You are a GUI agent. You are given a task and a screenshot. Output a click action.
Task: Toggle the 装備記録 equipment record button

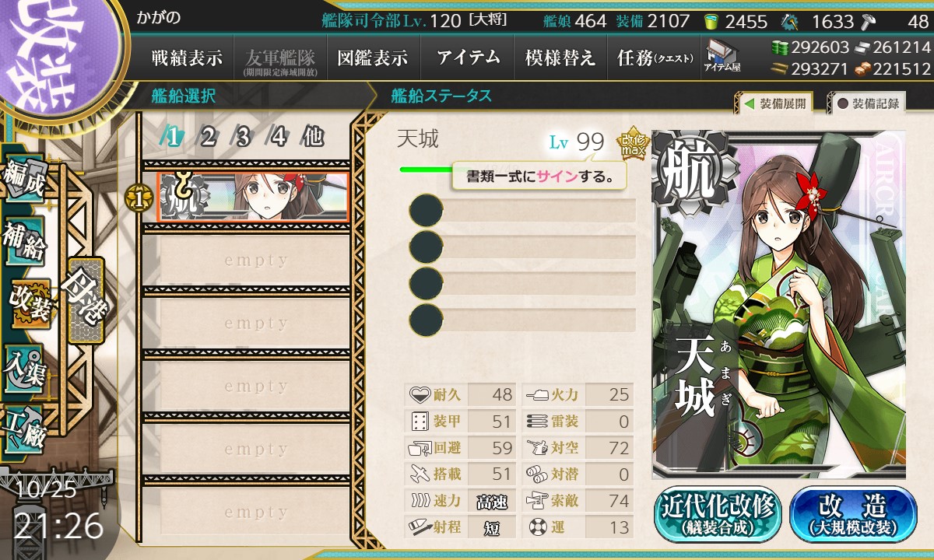coord(867,103)
